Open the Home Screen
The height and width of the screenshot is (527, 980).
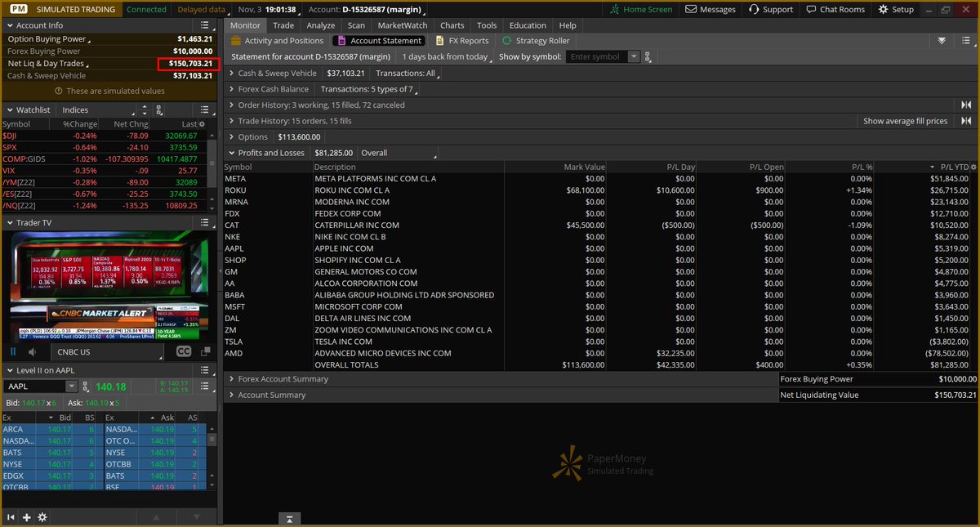coord(641,9)
